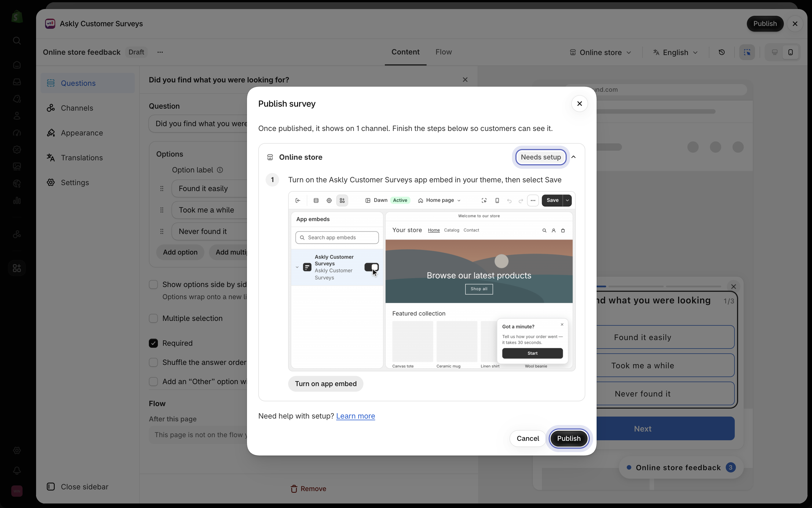Screen dimensions: 812x508
Task: Check Shuffle the answer order
Action: (153, 363)
